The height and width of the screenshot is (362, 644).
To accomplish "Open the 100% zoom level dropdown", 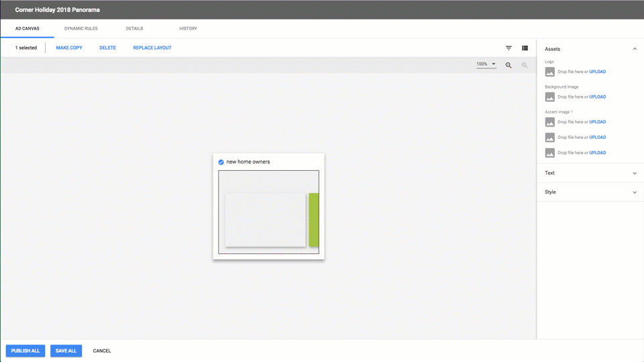I will click(486, 64).
